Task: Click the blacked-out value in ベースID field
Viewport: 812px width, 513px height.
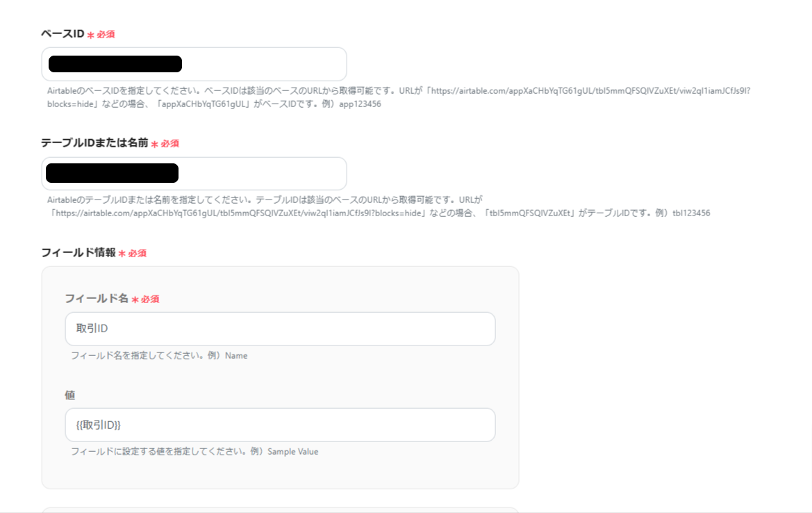Action: point(115,64)
